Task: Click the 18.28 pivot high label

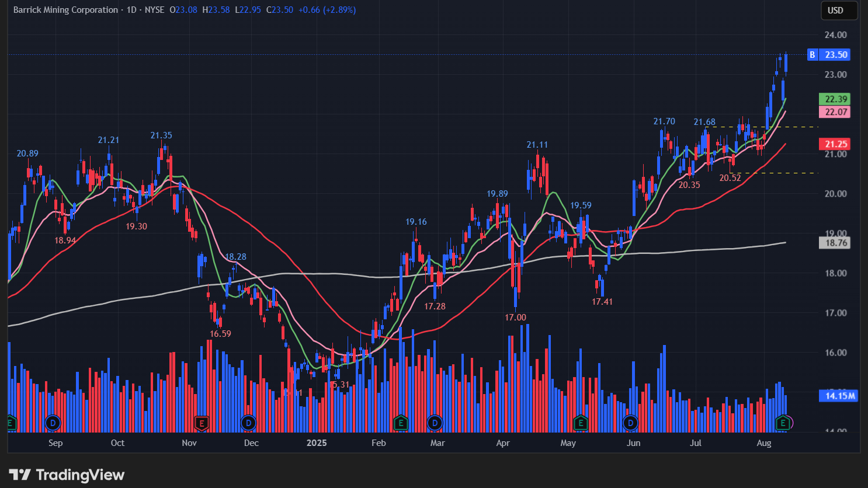Action: coord(235,257)
